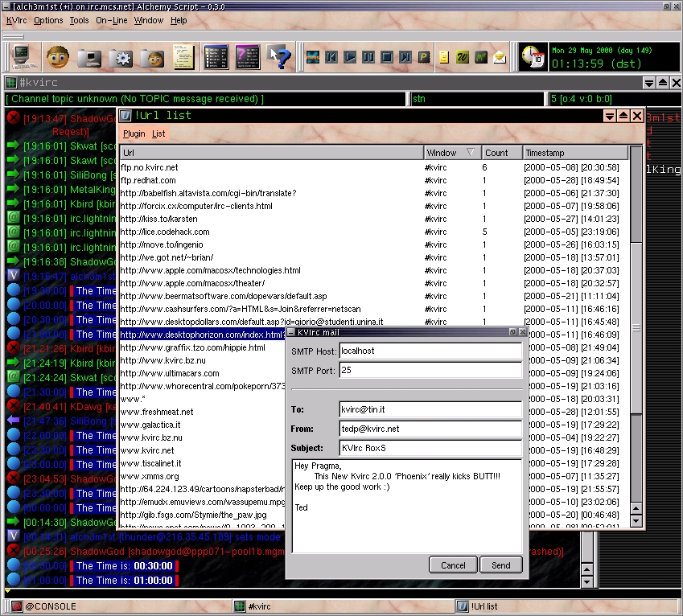Click the mail envelope toolbar icon

pyautogui.click(x=500, y=57)
